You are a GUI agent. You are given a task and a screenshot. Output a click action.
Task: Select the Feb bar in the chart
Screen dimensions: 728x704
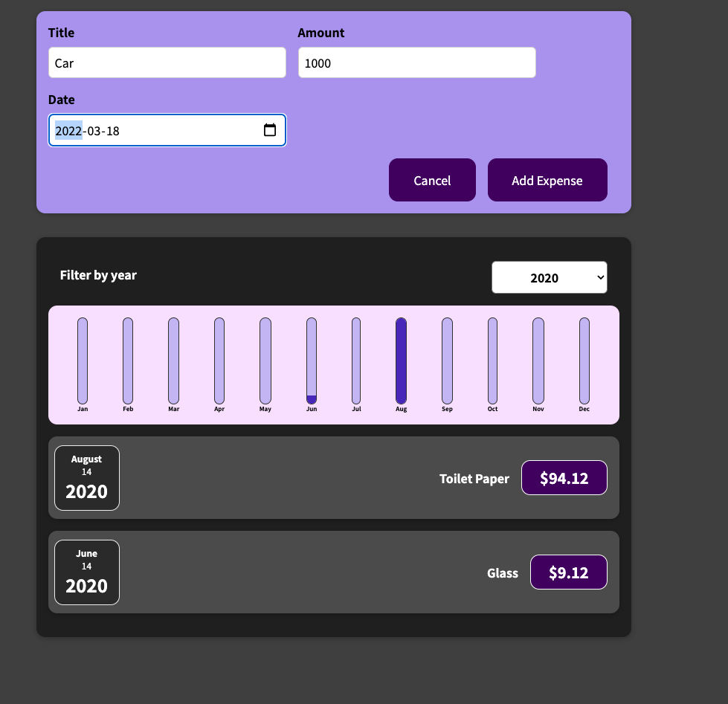128,361
